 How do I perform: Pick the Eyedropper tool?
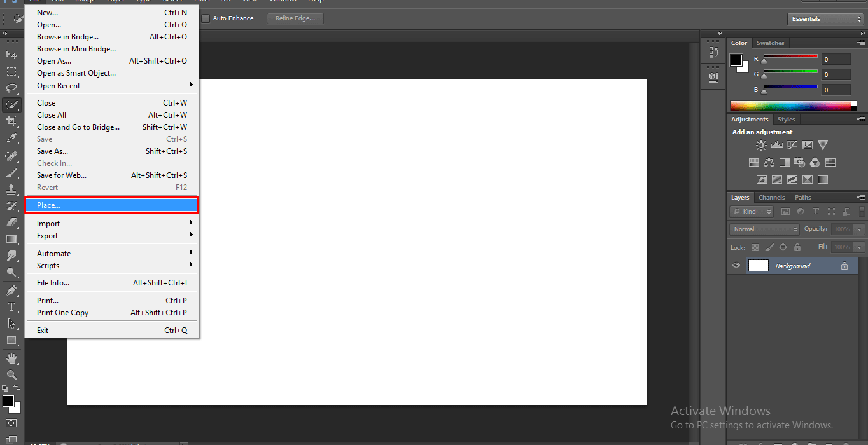click(11, 138)
